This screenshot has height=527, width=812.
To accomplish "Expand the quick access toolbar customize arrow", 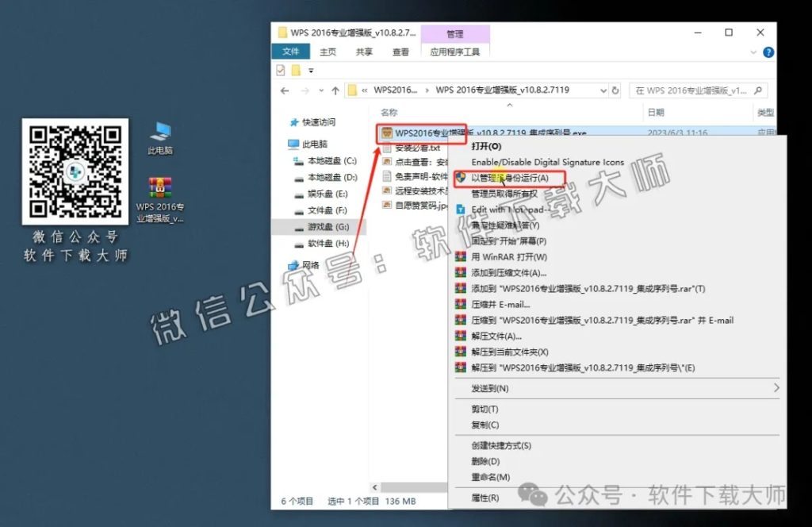I will [312, 70].
